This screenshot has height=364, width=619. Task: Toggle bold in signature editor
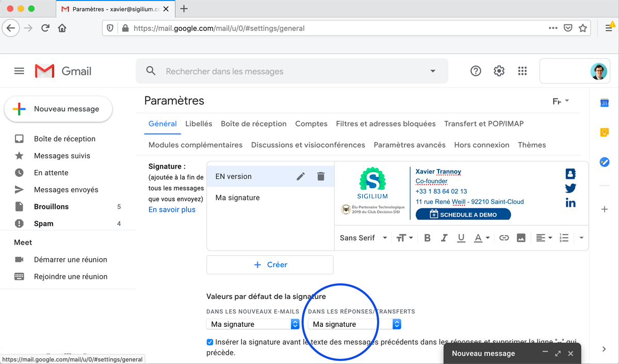tap(427, 238)
